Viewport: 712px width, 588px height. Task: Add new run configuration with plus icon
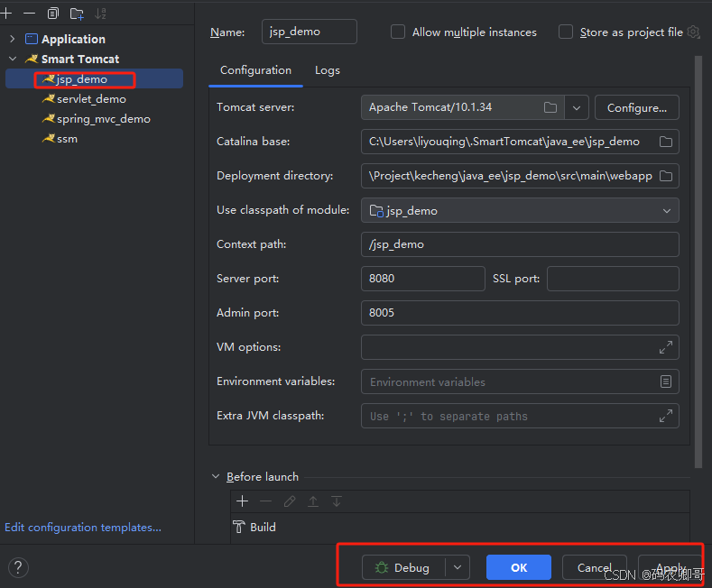[6, 14]
